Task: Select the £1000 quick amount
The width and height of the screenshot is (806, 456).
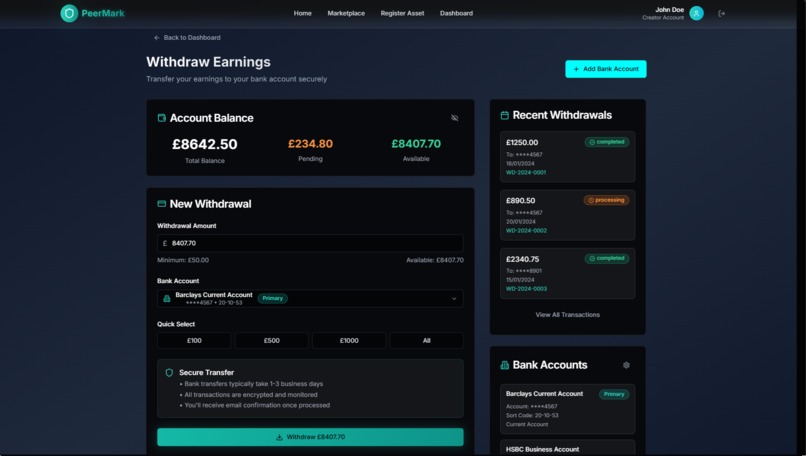Action: (x=349, y=340)
